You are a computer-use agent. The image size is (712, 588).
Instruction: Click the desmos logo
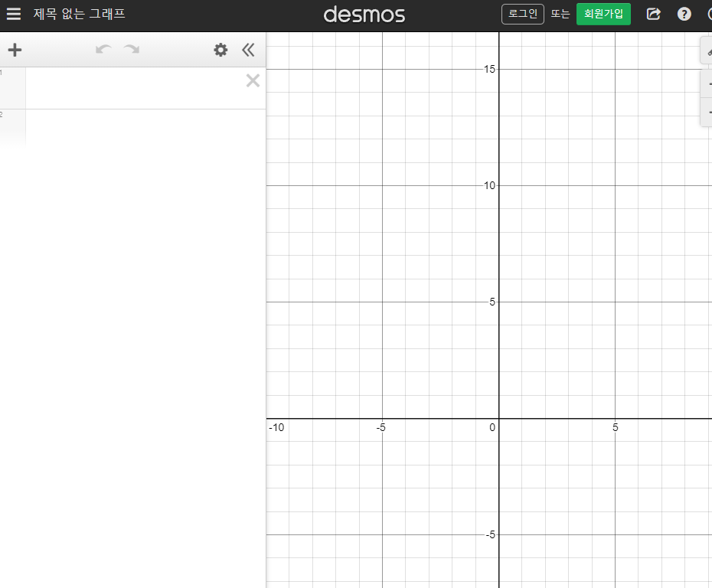click(364, 14)
